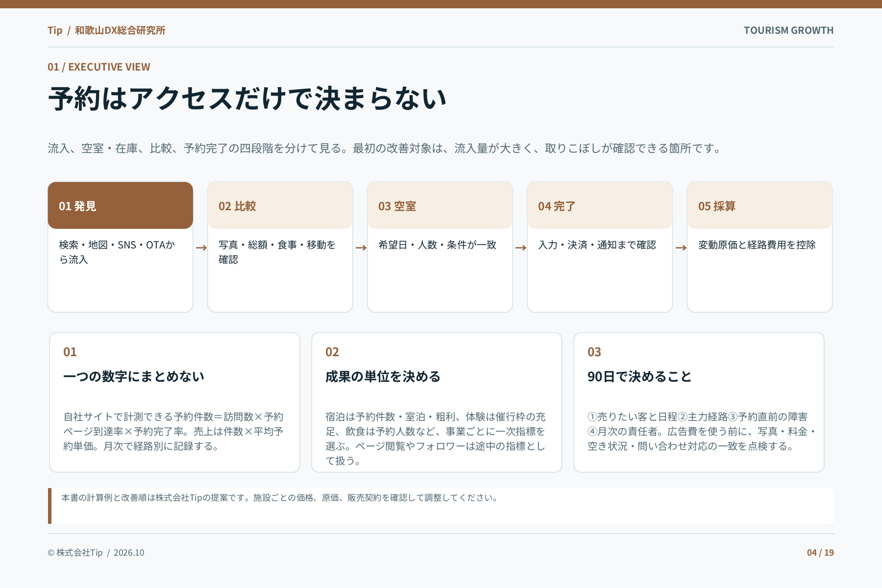Click 'Tip / 和歌山DX総合研究所' in header
The height and width of the screenshot is (588, 882).
[x=106, y=30]
